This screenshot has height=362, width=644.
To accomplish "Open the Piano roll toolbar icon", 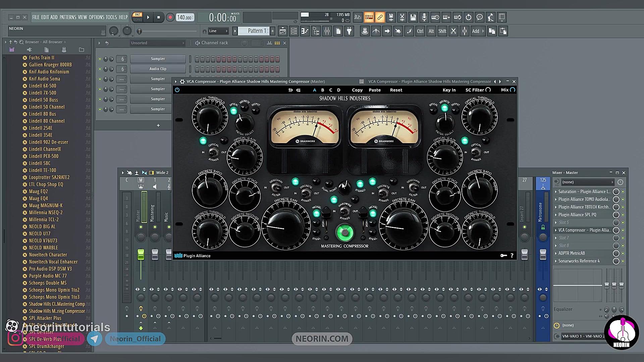I will [305, 31].
